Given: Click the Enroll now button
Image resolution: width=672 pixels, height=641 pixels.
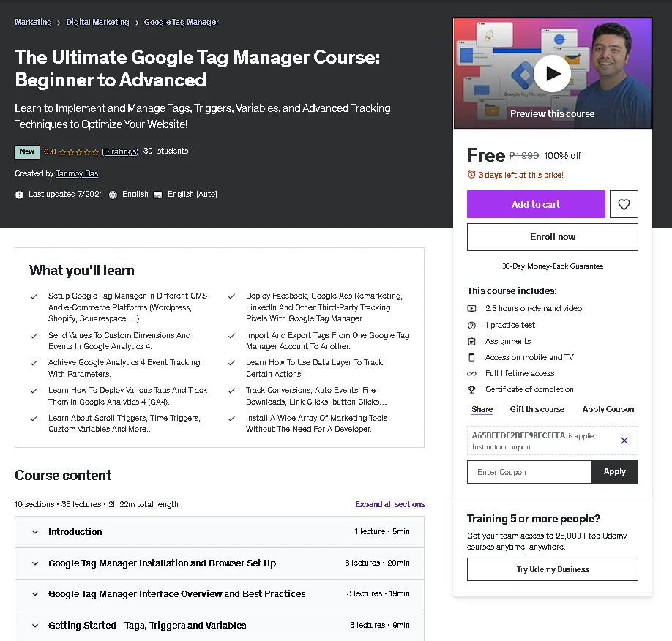Looking at the screenshot, I should point(553,237).
